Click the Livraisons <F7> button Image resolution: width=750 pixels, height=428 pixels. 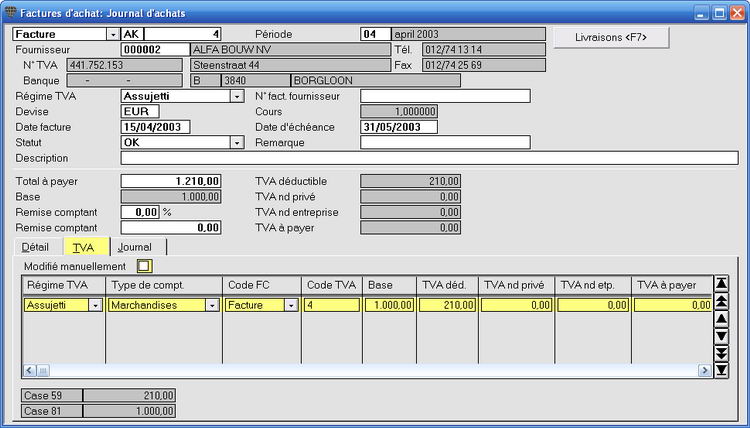coord(611,37)
